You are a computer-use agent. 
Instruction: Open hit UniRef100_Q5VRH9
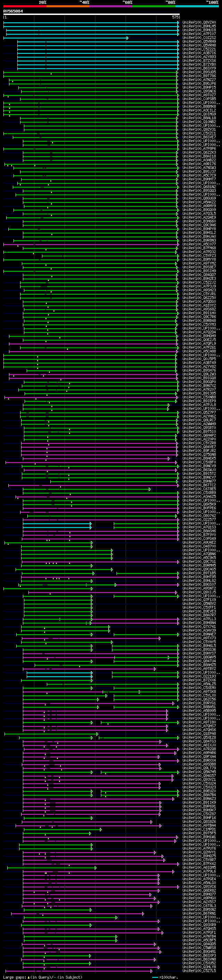[199, 41]
